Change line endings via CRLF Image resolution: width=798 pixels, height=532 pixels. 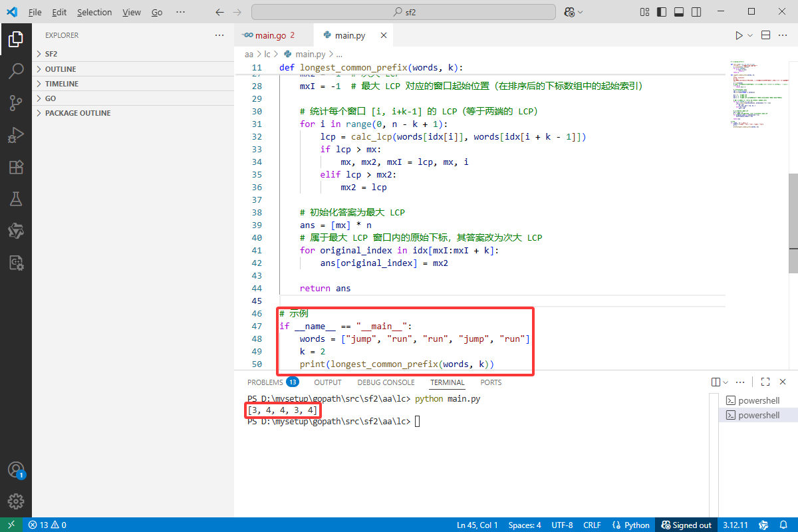(x=592, y=525)
